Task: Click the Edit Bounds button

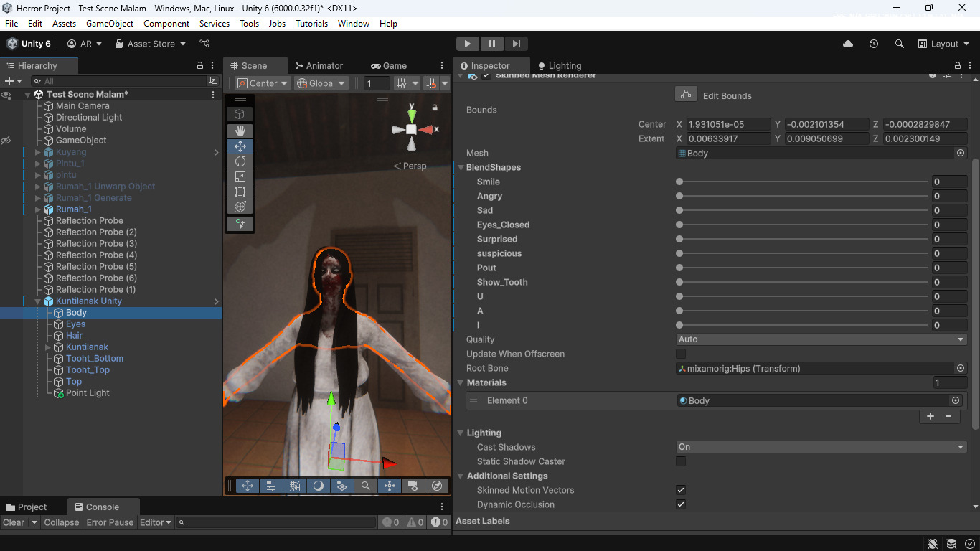Action: [686, 95]
